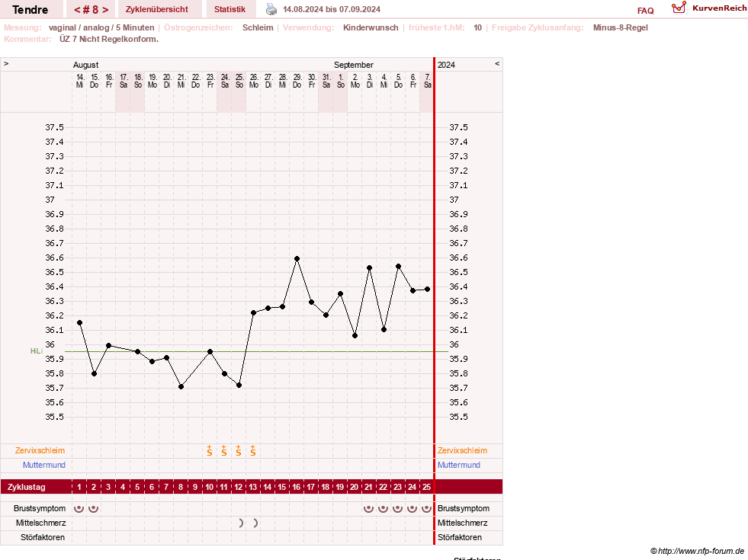Click the Kinderwunsch usage value
This screenshot has height=560, width=748.
[371, 27]
